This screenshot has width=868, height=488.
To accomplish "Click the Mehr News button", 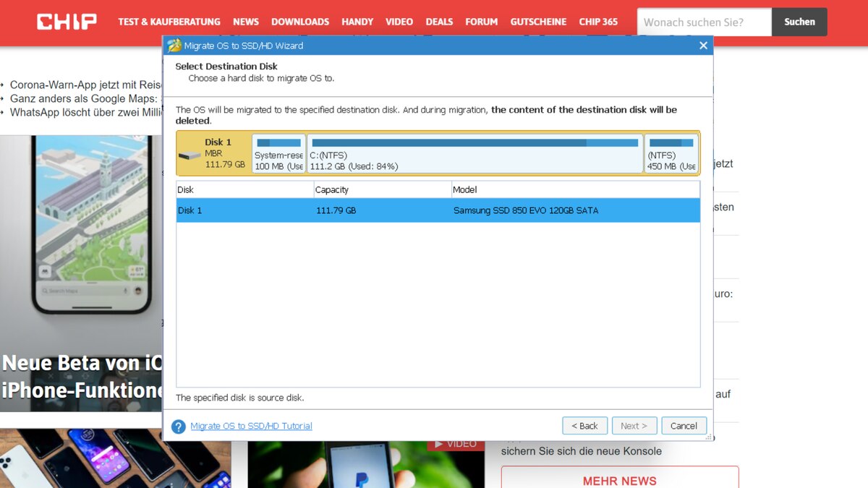I will tap(619, 480).
